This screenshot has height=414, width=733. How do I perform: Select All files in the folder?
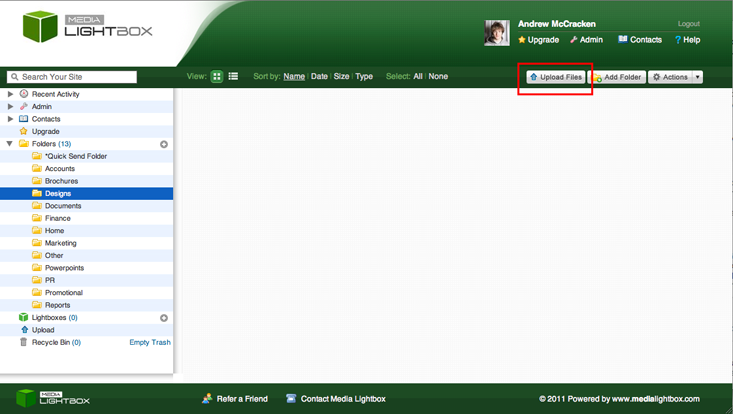[418, 76]
